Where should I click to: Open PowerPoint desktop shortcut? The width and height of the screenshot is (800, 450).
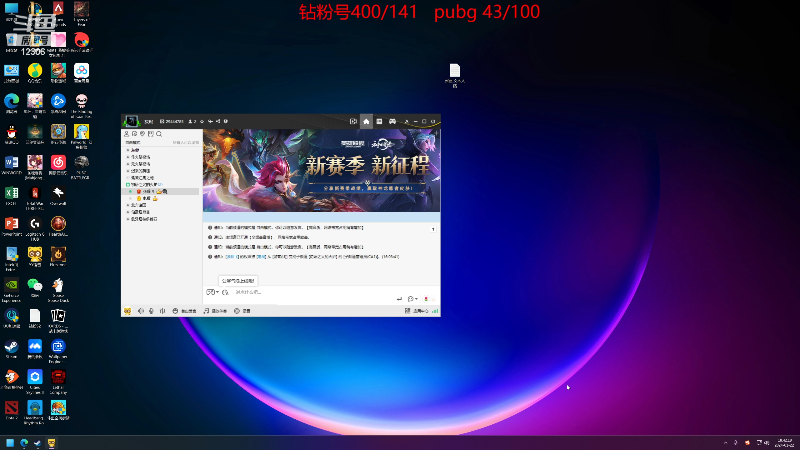pyautogui.click(x=12, y=226)
